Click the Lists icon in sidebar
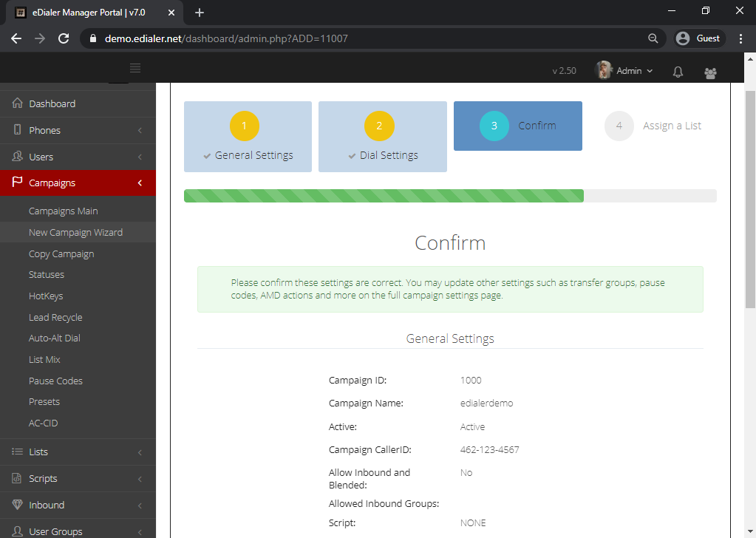This screenshot has height=538, width=756. (17, 452)
